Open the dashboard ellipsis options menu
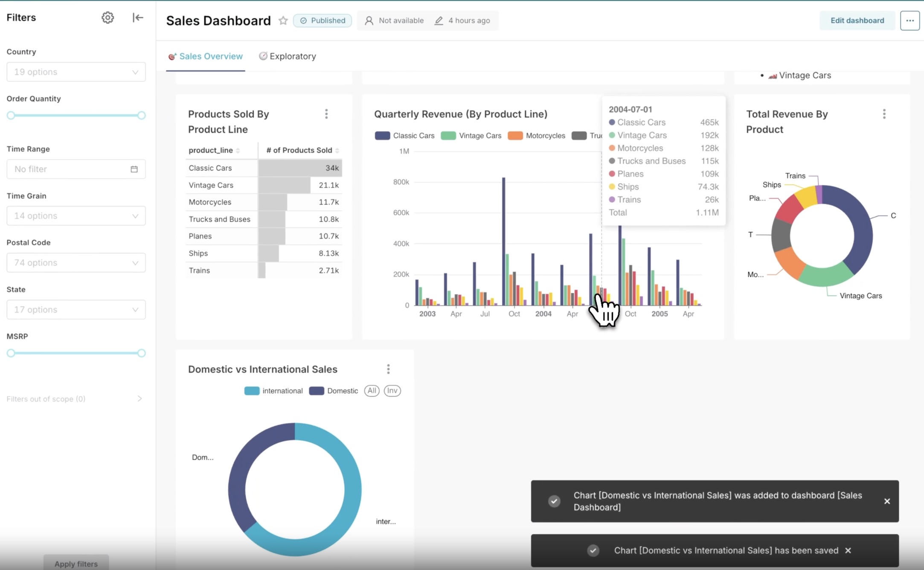This screenshot has width=924, height=570. pyautogui.click(x=909, y=20)
